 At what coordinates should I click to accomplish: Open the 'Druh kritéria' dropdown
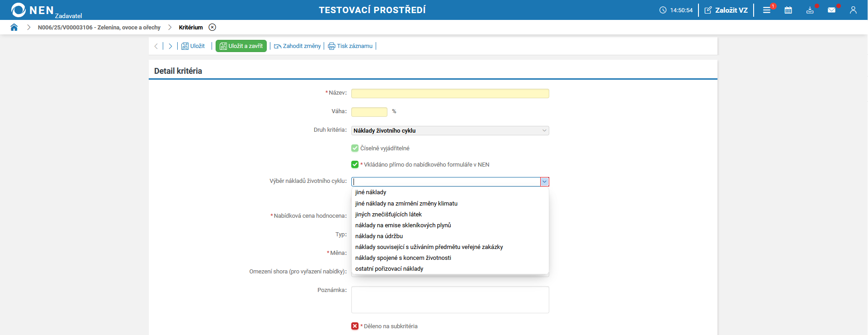tap(450, 130)
